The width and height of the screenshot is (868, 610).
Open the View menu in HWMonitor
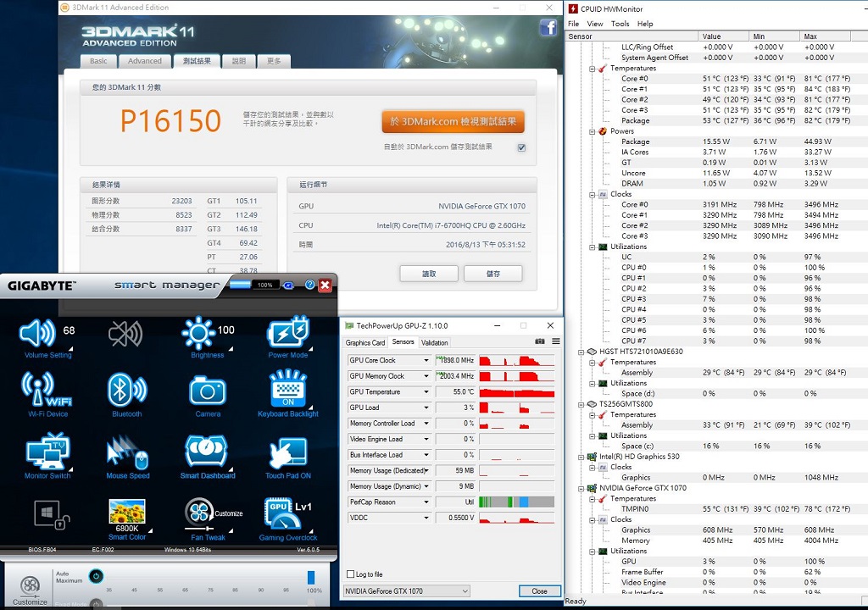click(595, 24)
